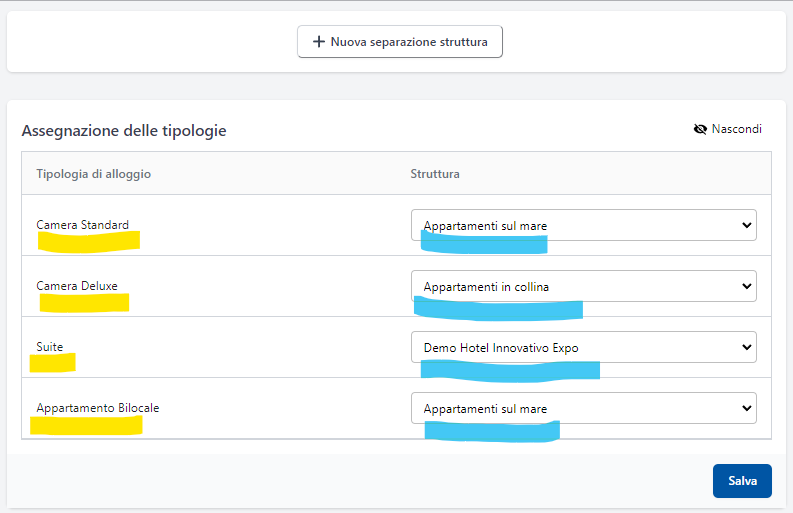The height and width of the screenshot is (513, 793).
Task: Click the chevron arrow in Appartamento Bilocale row
Action: coord(746,409)
